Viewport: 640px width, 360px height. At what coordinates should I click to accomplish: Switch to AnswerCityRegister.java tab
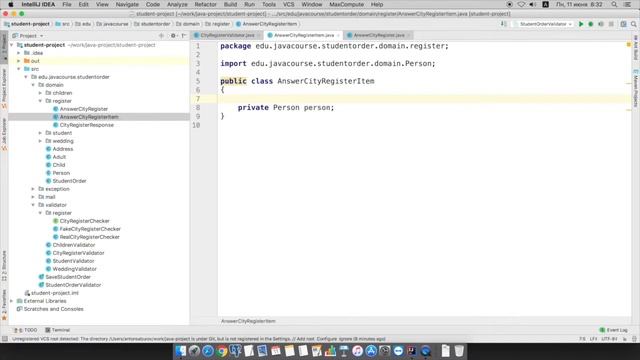point(378,36)
